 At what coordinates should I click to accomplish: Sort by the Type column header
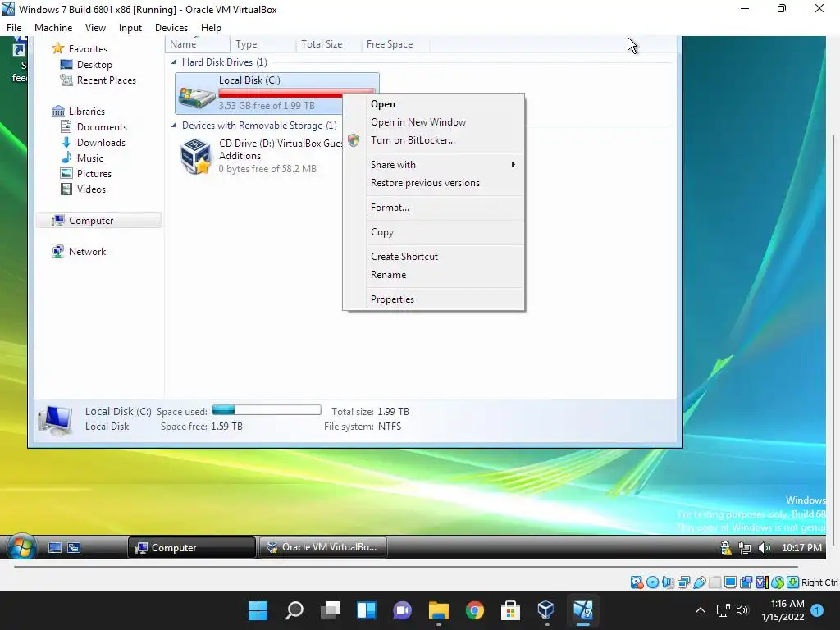click(262, 44)
